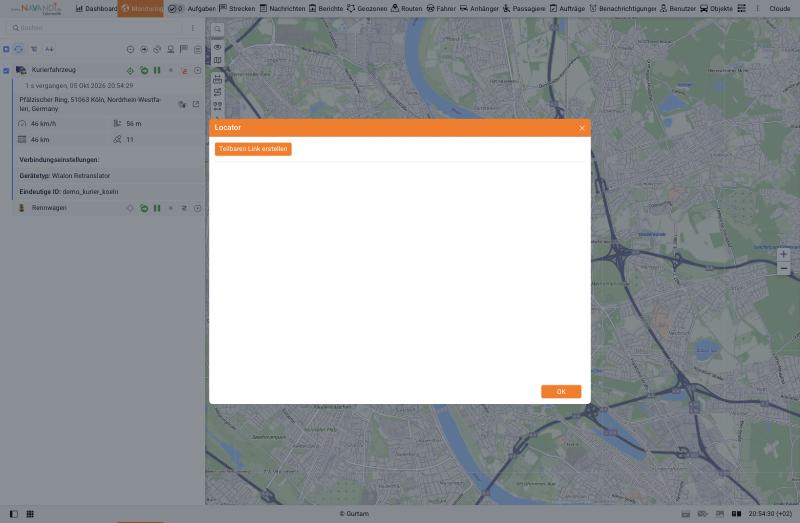Click the map-link icon next to Kurierfahrzeug address
Image resolution: width=800 pixels, height=523 pixels.
coord(182,105)
